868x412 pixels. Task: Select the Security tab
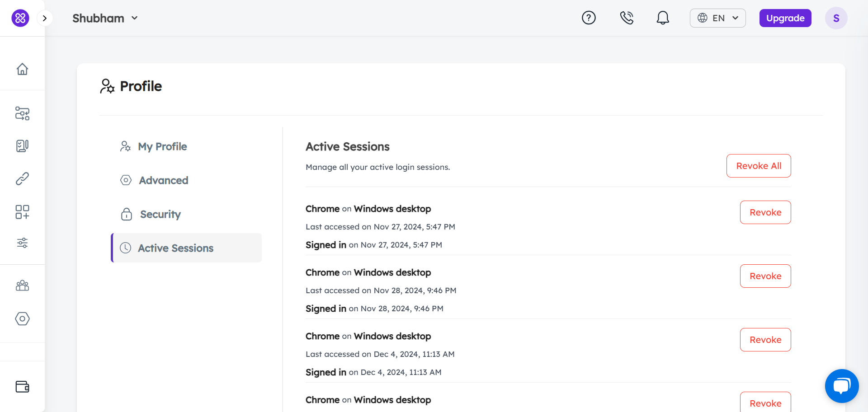(x=186, y=214)
